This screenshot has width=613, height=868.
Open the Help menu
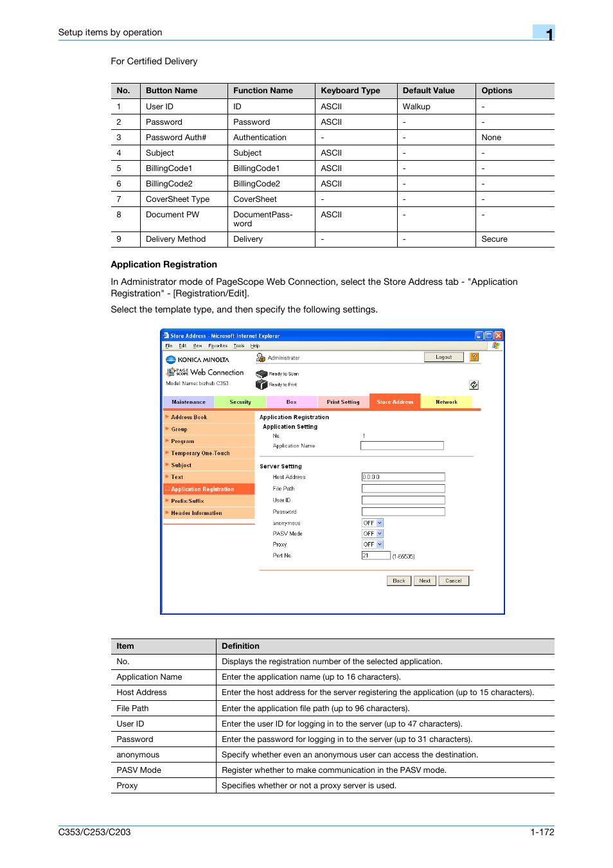(255, 346)
